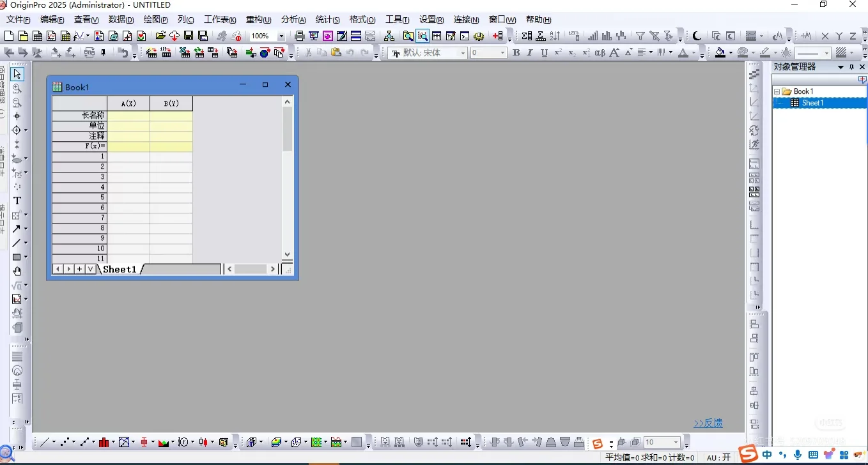Select the Zoom In magnifier tool
Viewport: 868px width, 465px height.
tap(17, 88)
